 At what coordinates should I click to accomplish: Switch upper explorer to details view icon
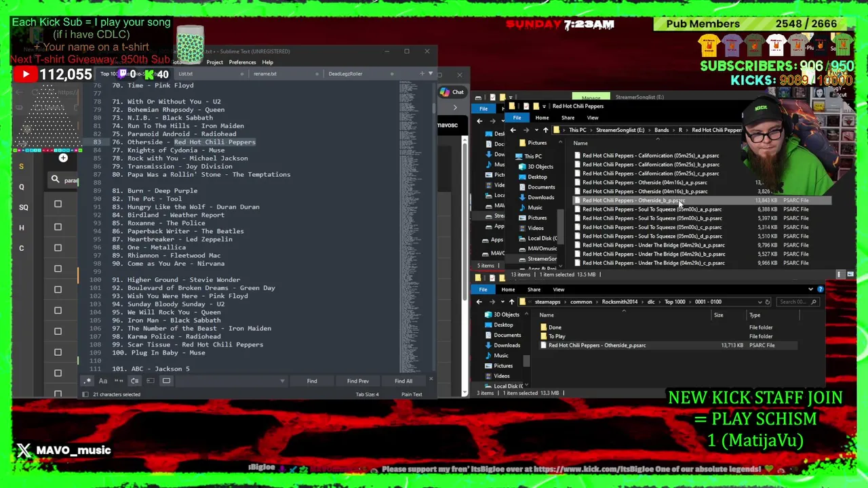coord(840,274)
